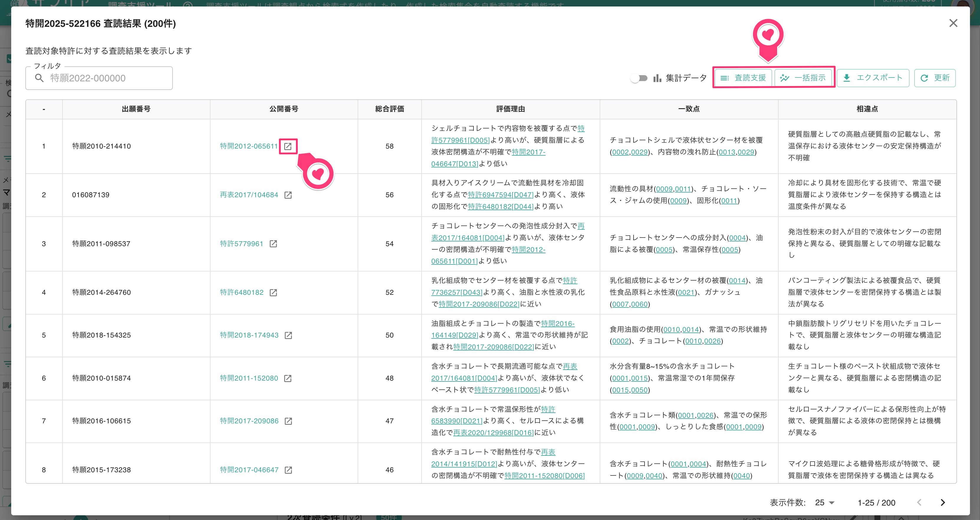This screenshot has height=520, width=980.
Task: Click 再表2020/129968[D016] link in row 7
Action: click(494, 432)
